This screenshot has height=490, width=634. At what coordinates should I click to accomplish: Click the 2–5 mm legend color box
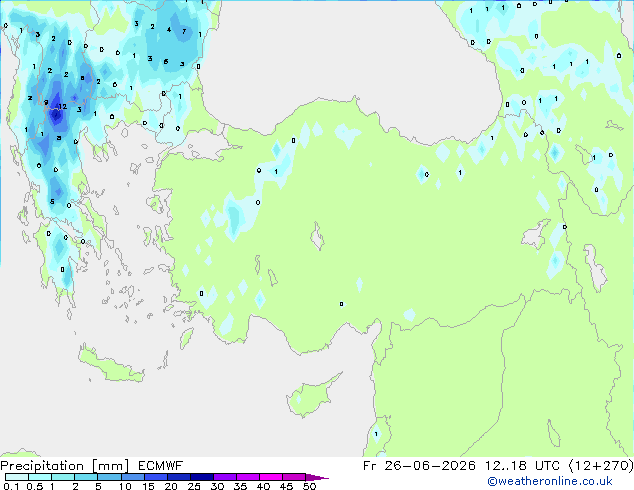[x=86, y=477]
